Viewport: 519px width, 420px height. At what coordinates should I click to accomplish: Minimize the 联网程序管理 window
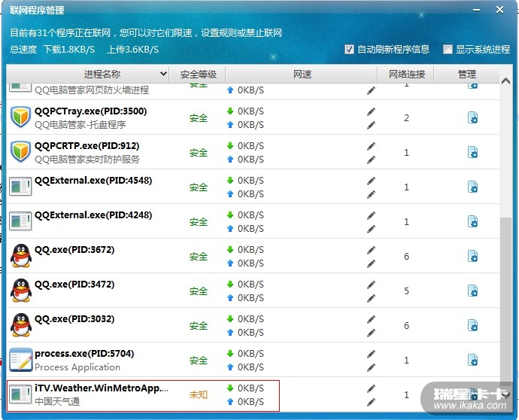(476, 10)
